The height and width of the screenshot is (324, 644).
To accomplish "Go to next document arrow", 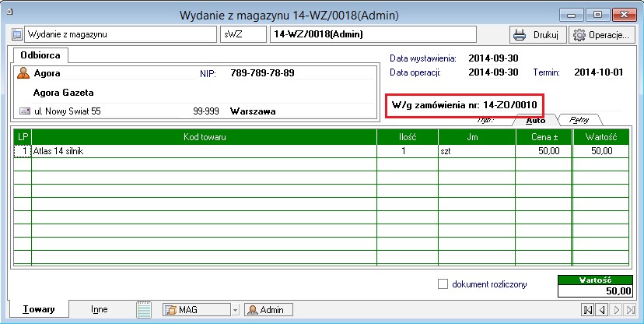I will [617, 310].
